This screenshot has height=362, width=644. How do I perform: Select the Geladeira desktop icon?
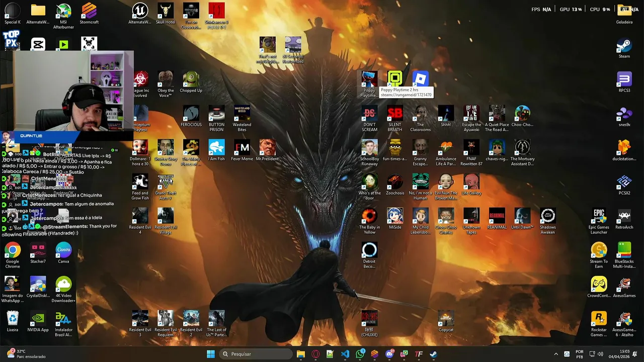[x=624, y=14]
